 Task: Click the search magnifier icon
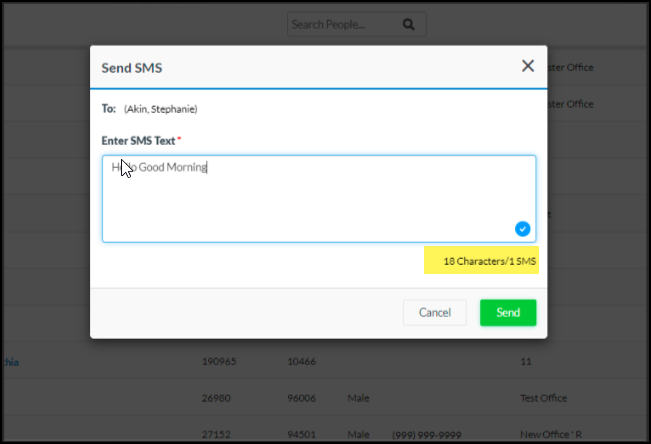[x=408, y=24]
